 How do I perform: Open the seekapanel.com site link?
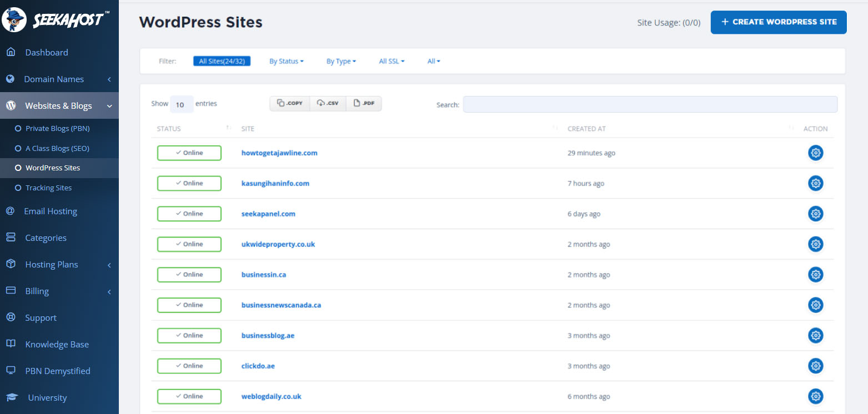coord(268,214)
